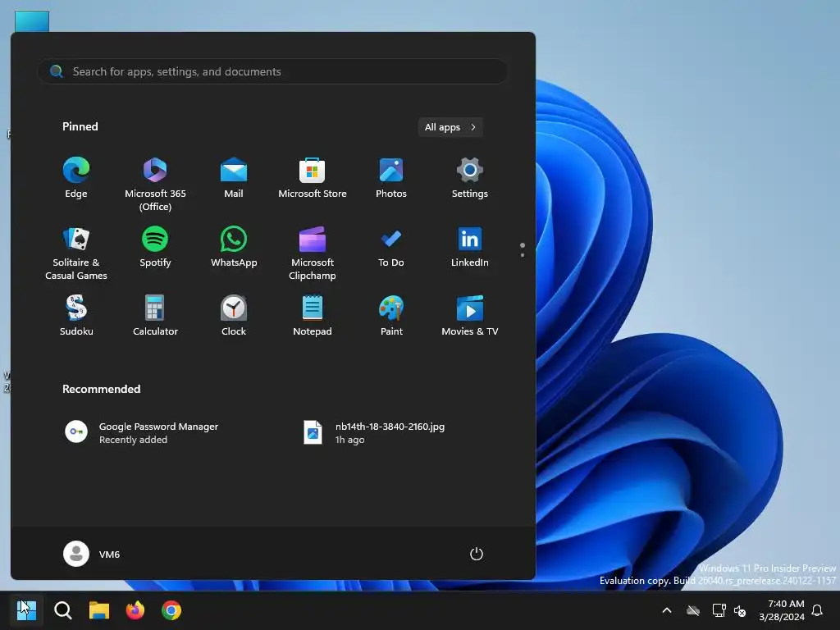840x630 pixels.
Task: Open the Sudoku game
Action: click(76, 316)
